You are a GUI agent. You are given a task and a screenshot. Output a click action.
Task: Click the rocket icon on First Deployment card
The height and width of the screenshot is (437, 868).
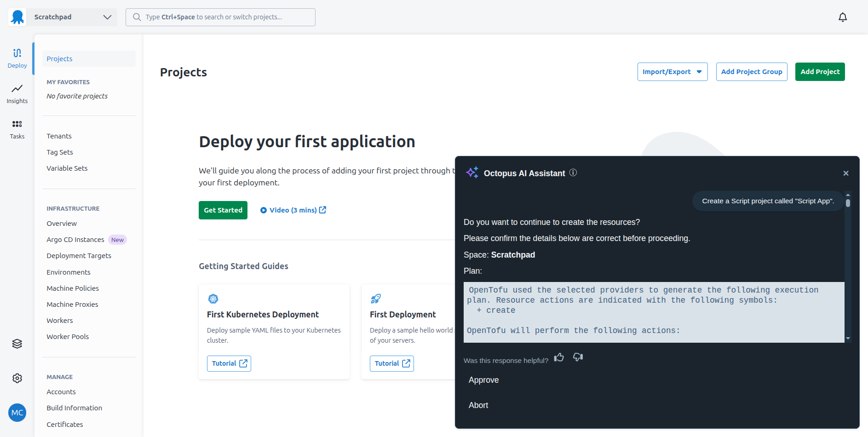376,299
